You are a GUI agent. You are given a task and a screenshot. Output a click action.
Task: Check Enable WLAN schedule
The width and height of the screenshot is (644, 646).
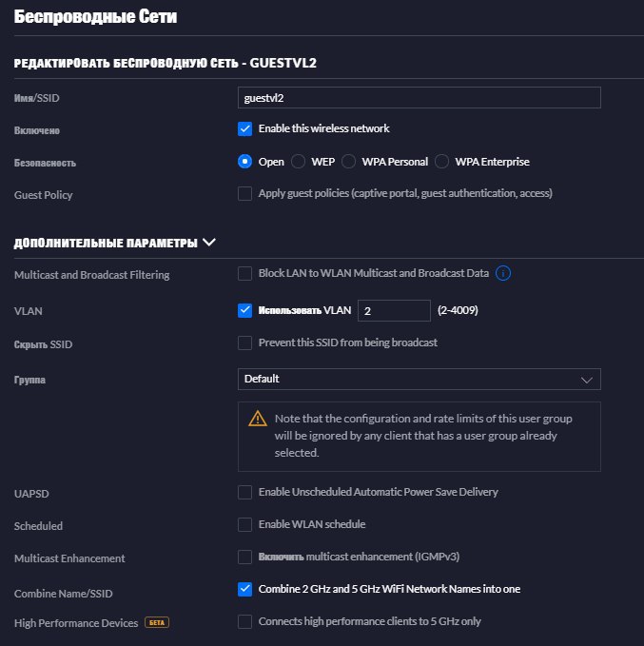[244, 524]
